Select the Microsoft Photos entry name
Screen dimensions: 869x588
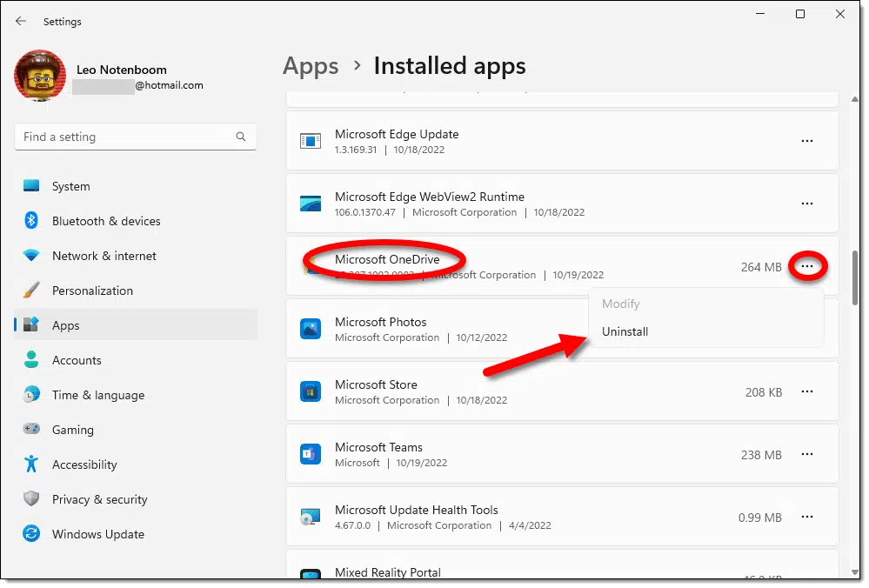pos(381,323)
